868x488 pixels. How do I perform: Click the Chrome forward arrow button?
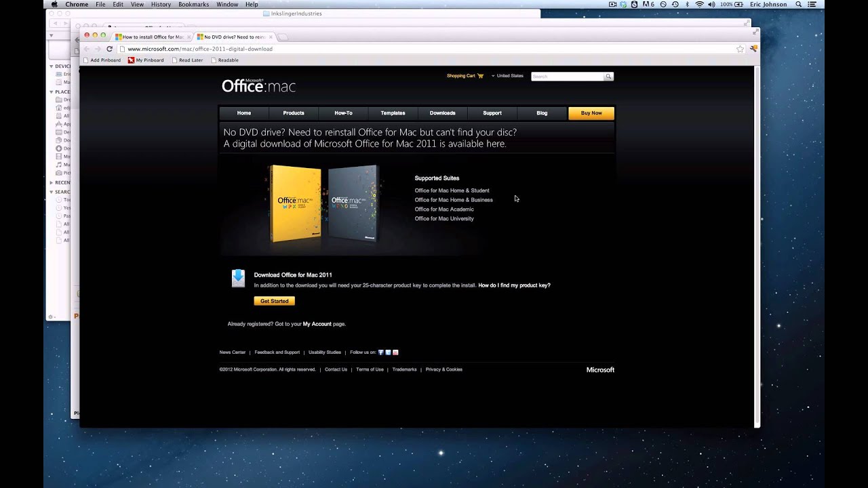click(x=98, y=49)
